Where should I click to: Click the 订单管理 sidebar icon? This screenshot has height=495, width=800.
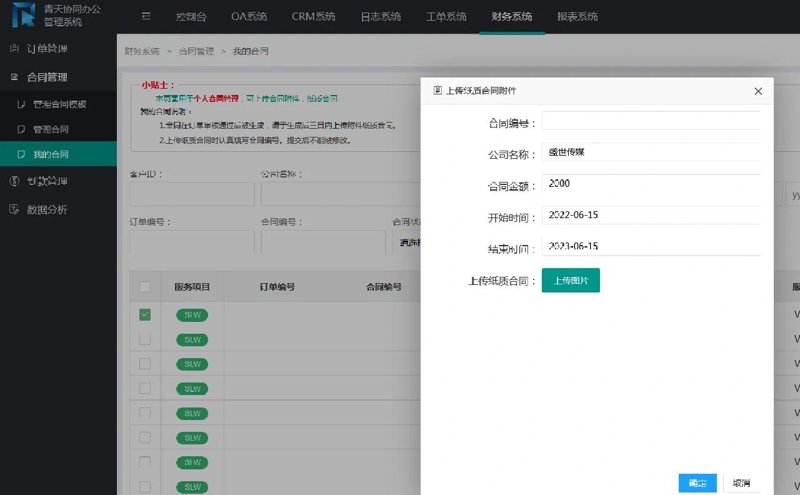tap(14, 48)
